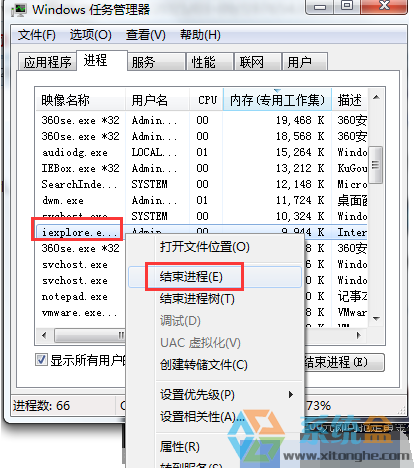Viewport: 420px width, 468px height.
Task: Open the 查看(V) menu
Action: click(146, 35)
